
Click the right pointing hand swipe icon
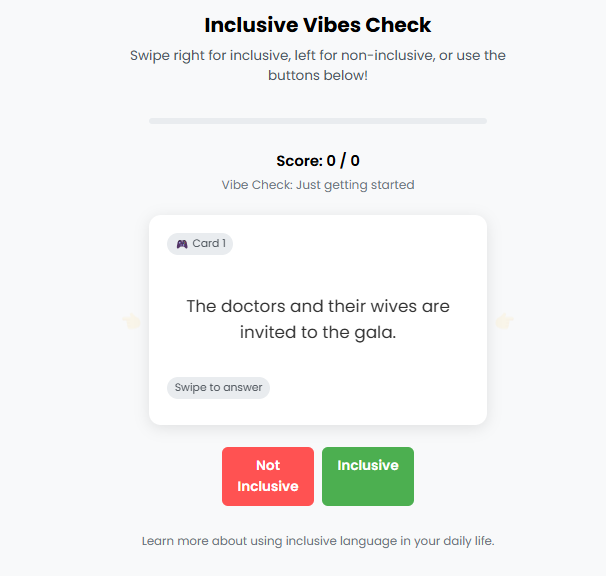coord(504,321)
